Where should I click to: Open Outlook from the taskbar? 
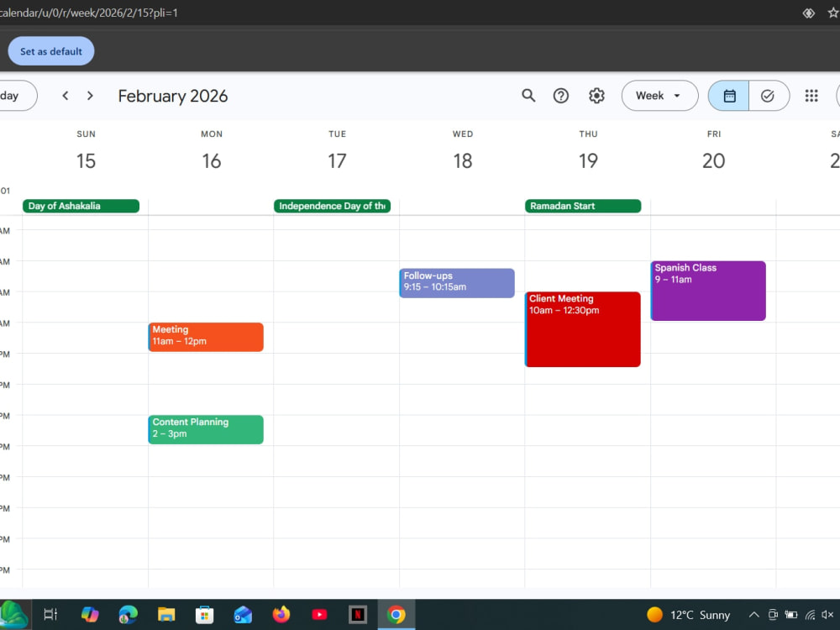coord(243,615)
